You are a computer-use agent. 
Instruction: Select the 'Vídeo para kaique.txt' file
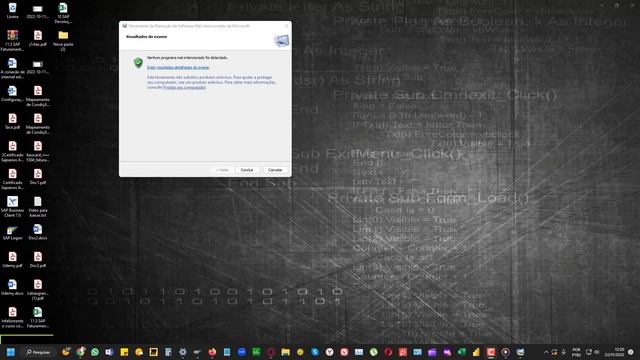(x=38, y=207)
